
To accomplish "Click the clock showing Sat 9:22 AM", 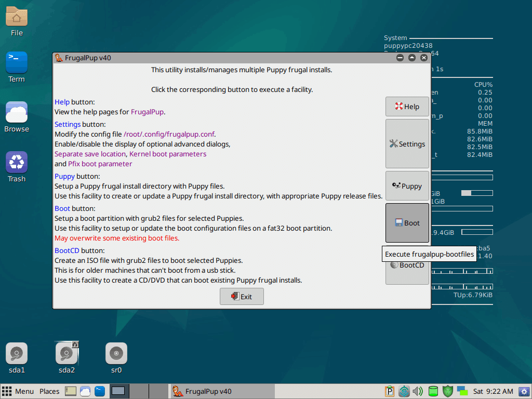I will tap(493, 391).
